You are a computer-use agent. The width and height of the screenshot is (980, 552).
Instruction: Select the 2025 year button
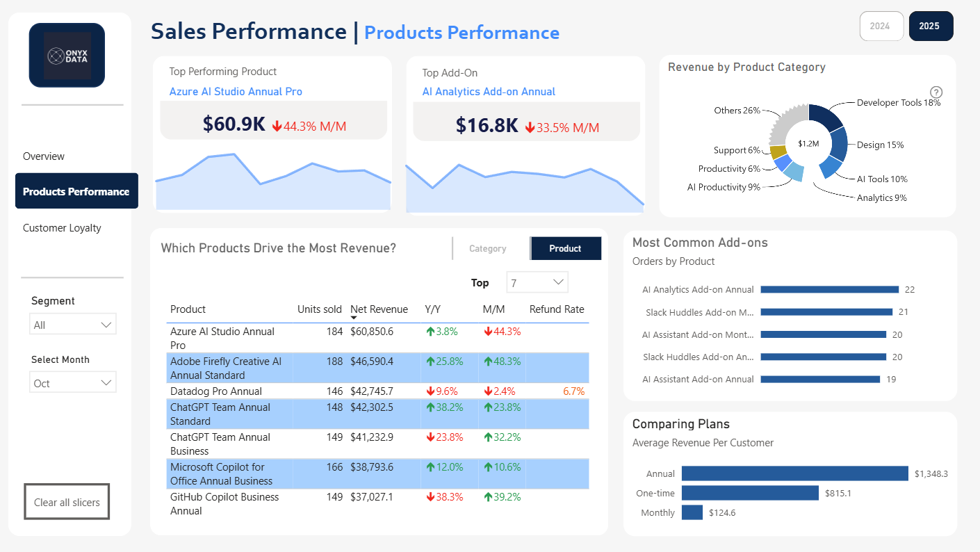pos(931,26)
